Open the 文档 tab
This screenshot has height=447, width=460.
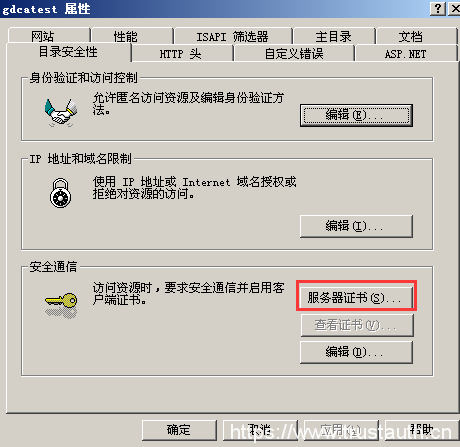coord(416,36)
